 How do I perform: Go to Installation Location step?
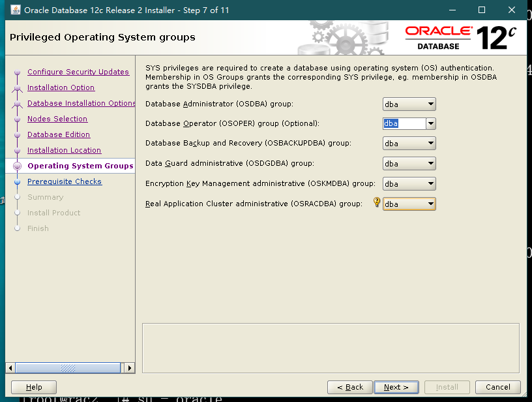click(64, 150)
